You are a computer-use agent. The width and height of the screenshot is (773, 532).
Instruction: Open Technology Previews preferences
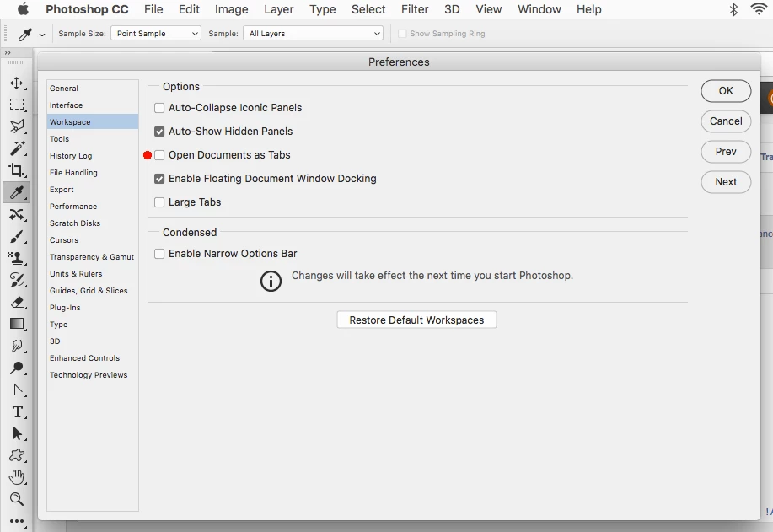point(93,375)
